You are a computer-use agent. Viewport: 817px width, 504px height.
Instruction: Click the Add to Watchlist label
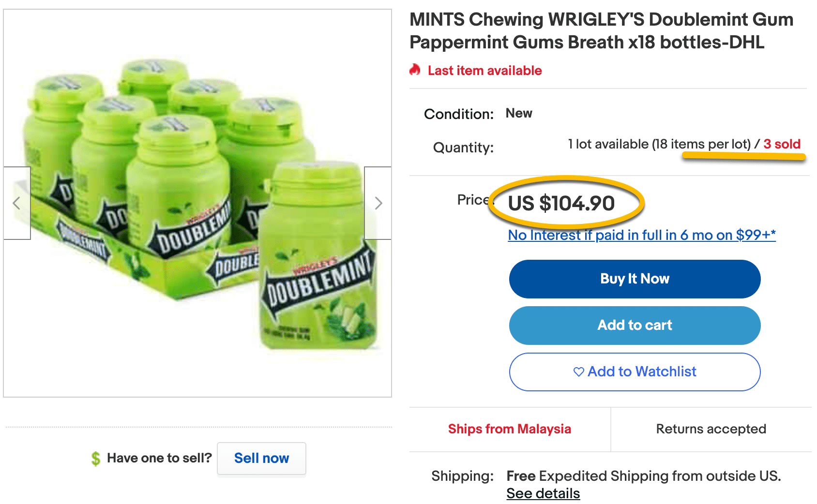[x=642, y=371]
